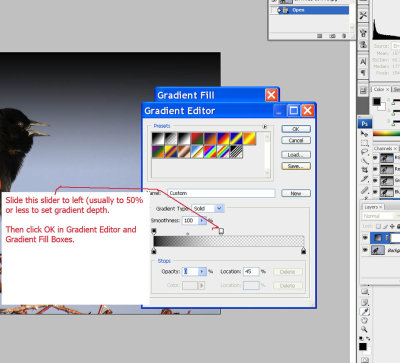Click lock position icon in Layers
This screenshot has width=400, height=363.
pos(392,226)
